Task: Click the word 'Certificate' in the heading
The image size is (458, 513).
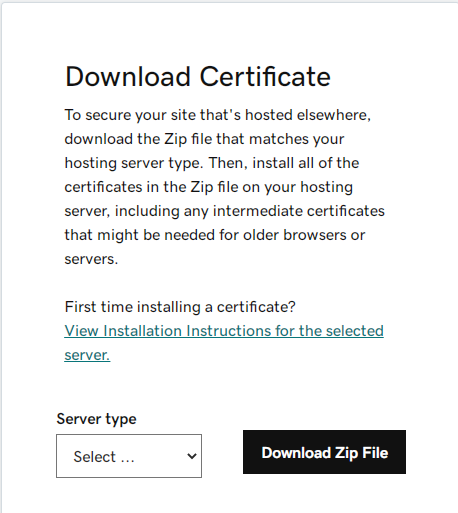Action: click(x=265, y=77)
